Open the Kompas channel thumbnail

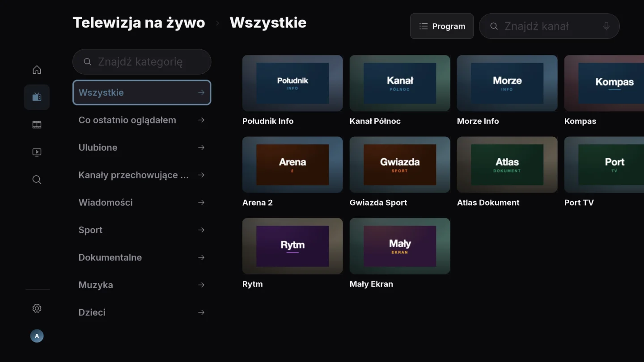pyautogui.click(x=604, y=83)
